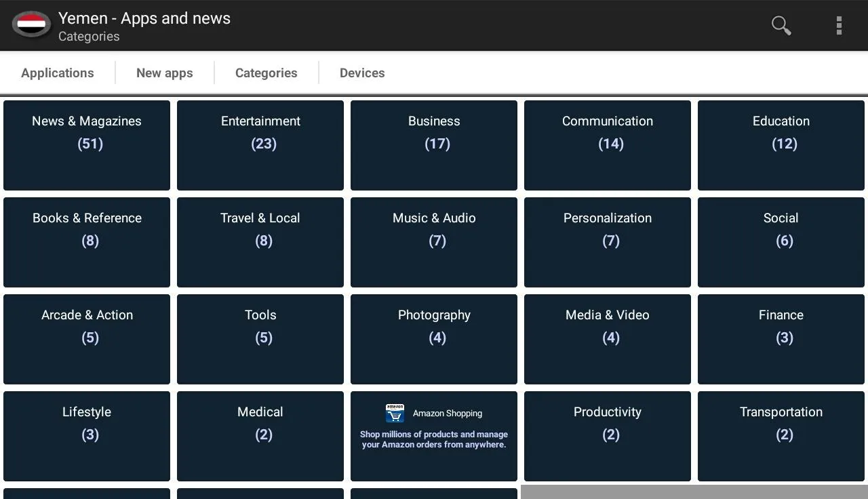Switch to the Applications tab

pyautogui.click(x=58, y=73)
